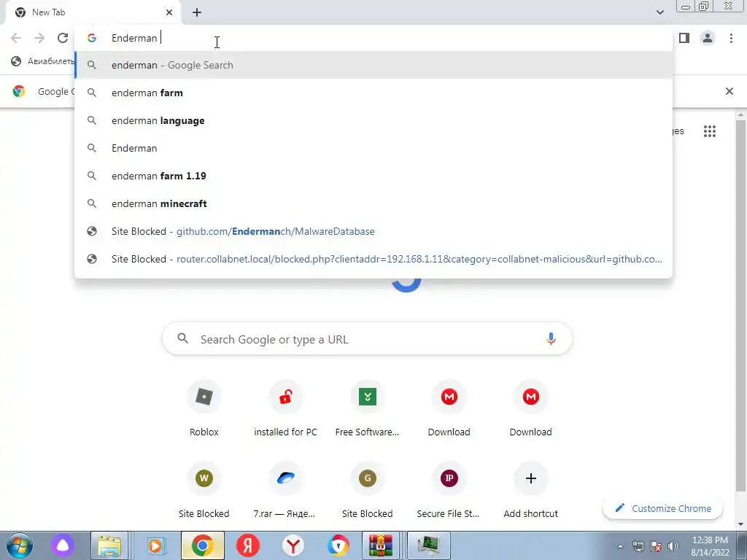
Task: Choose the enderman minecraft suggestion
Action: (373, 203)
